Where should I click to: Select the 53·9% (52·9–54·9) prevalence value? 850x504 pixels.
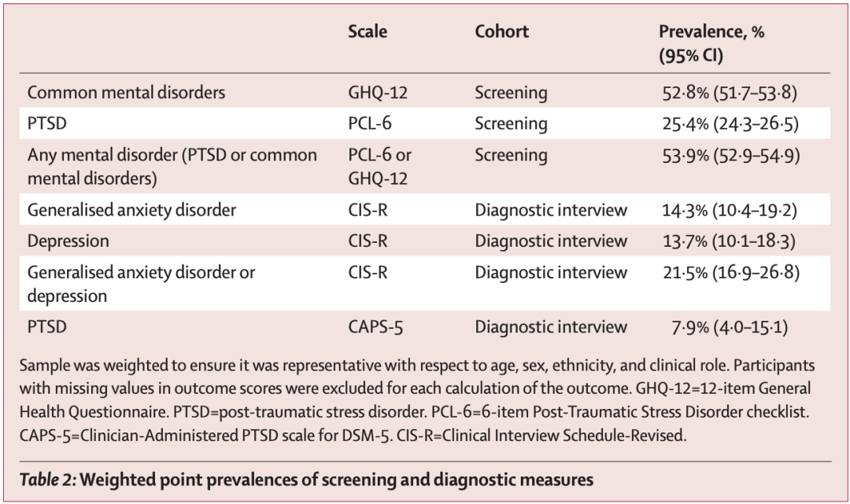pos(730,156)
